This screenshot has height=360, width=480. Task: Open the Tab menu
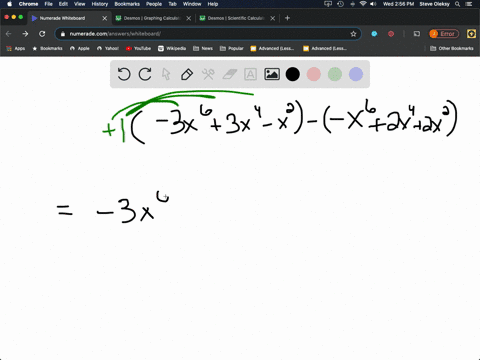[x=172, y=4]
